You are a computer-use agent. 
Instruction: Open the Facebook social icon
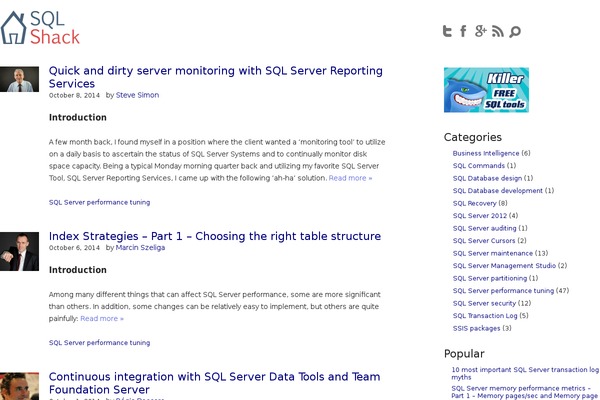click(x=463, y=31)
